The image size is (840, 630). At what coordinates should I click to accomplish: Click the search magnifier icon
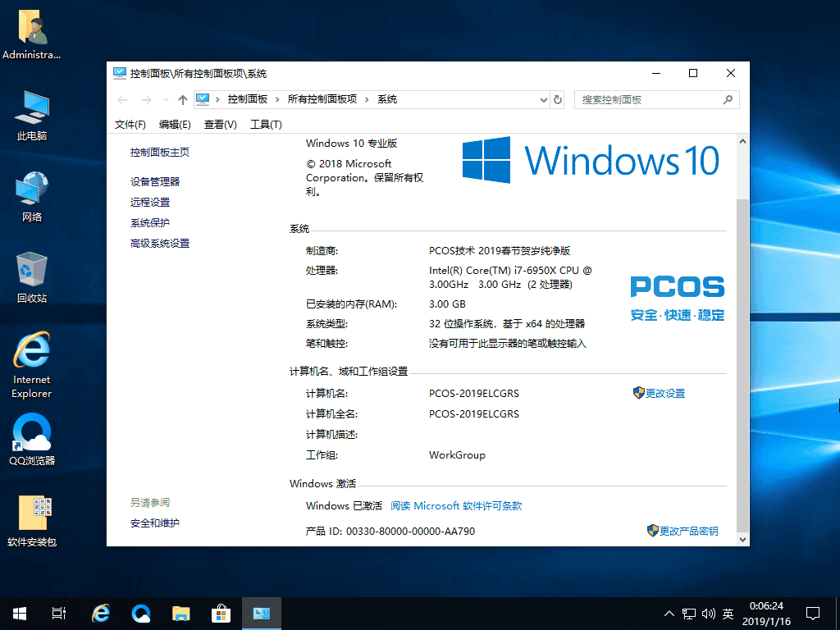pos(728,99)
